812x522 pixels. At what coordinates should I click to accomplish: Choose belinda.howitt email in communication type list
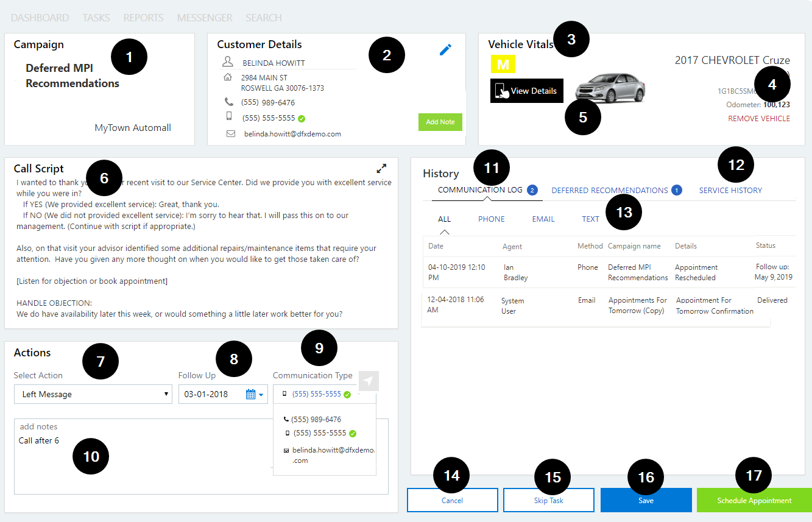click(329, 455)
